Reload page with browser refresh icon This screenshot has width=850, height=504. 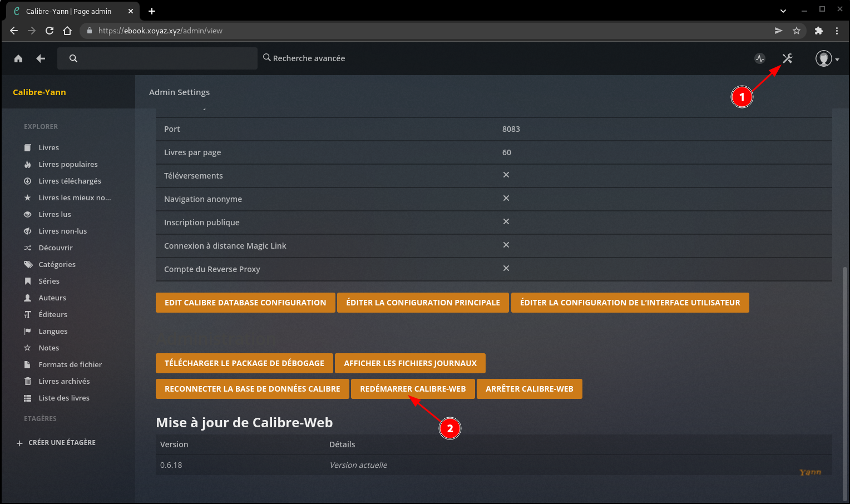[50, 31]
